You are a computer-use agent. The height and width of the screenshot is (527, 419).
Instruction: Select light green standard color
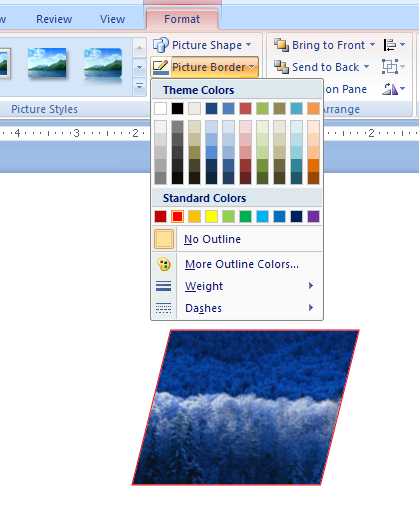(228, 216)
